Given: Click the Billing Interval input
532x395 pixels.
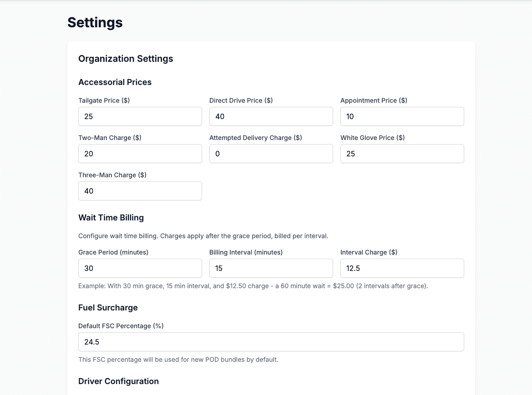Looking at the screenshot, I should tap(271, 268).
